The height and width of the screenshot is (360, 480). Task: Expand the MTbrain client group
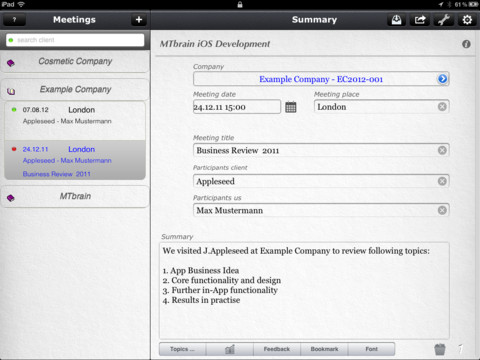pos(75,196)
